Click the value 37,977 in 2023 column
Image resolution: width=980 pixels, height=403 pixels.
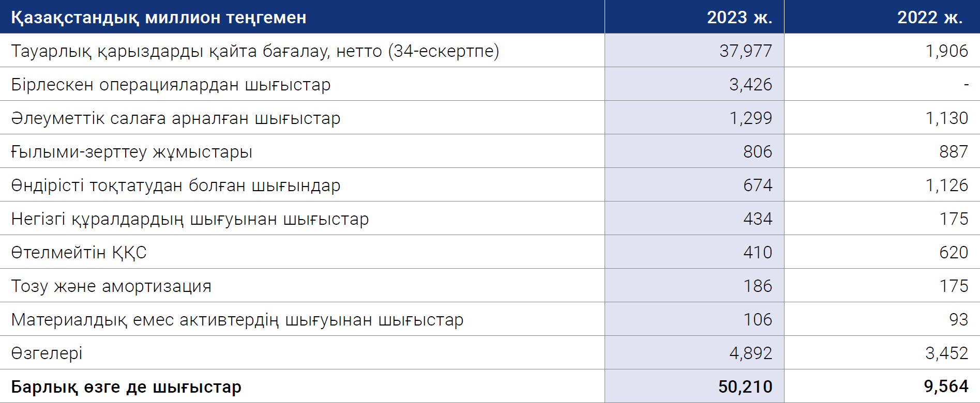tap(746, 51)
